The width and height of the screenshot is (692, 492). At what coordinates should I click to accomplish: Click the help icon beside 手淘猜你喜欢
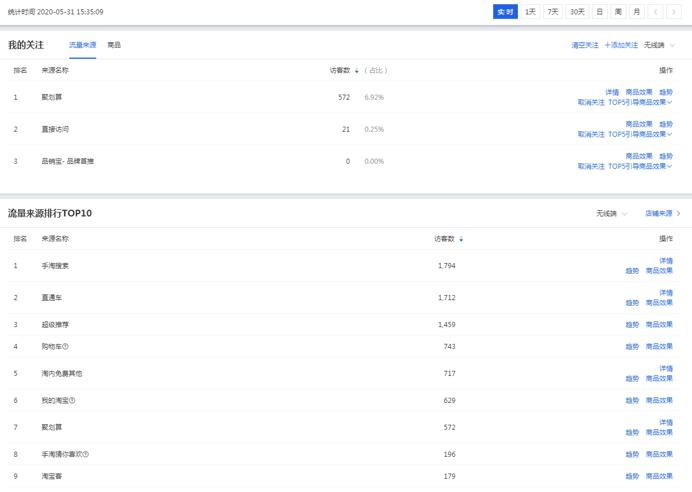85,455
